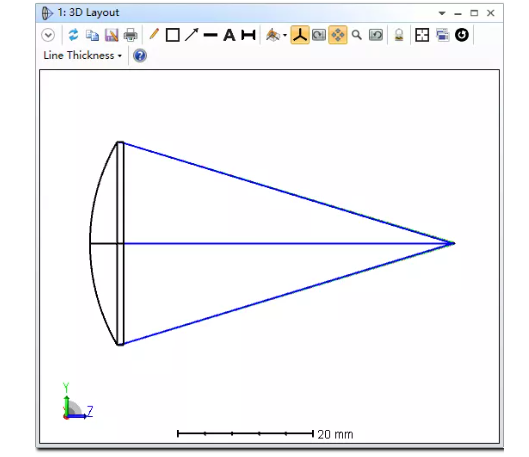Click the reset view circular icon
This screenshot has width=529, height=457.
(x=462, y=35)
